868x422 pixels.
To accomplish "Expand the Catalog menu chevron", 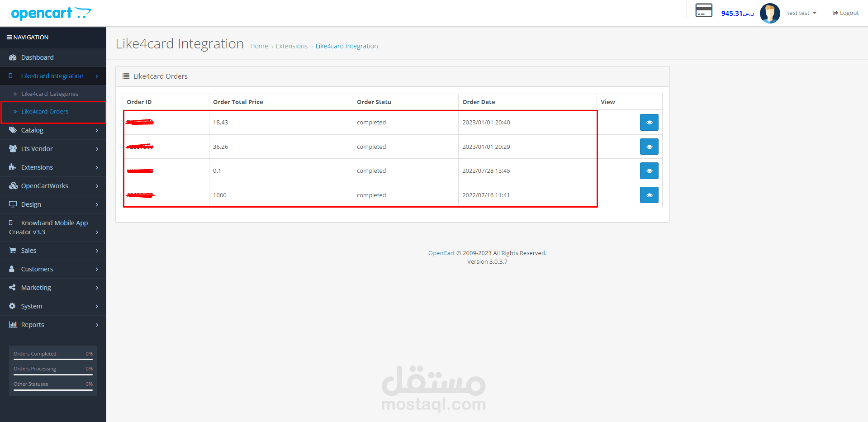I will coord(97,131).
